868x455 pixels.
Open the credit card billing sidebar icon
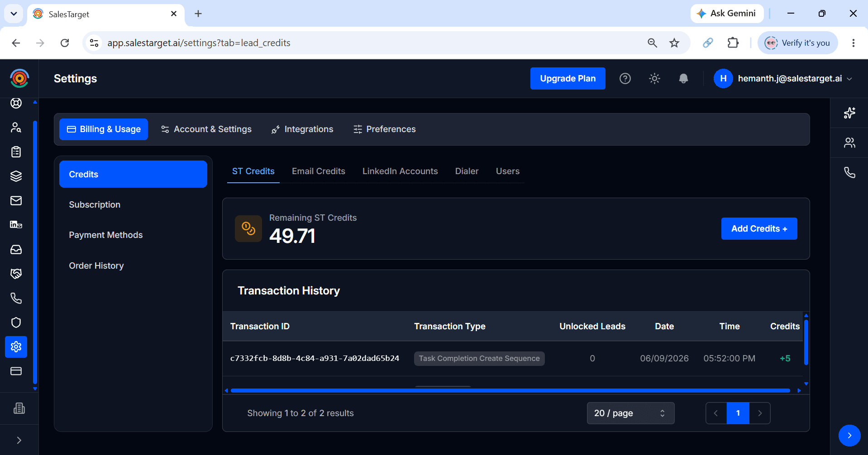(16, 371)
